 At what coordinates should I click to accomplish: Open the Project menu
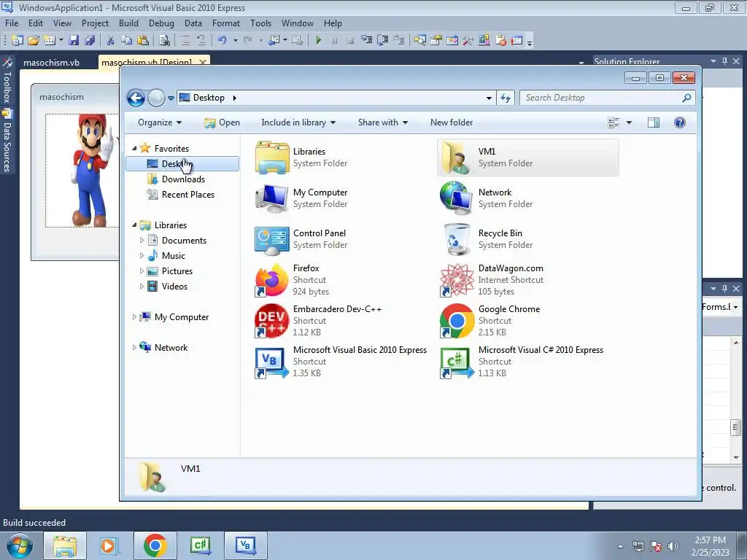click(95, 23)
